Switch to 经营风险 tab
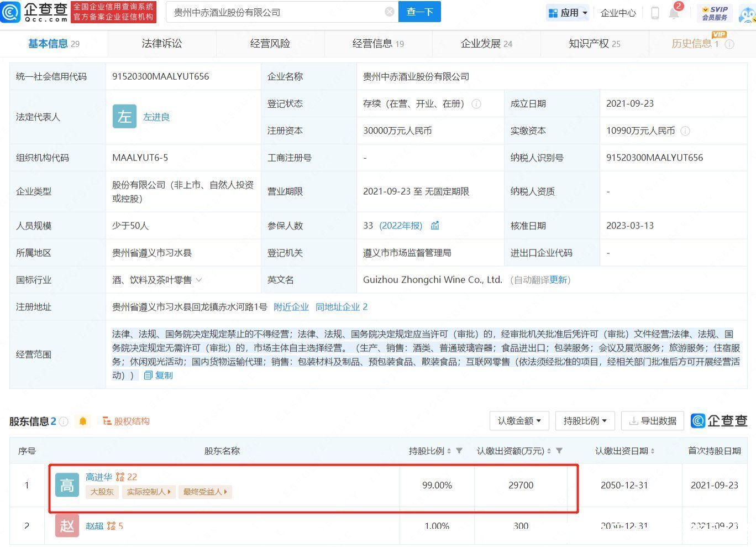Screen dimensions: 756x547 pos(270,44)
